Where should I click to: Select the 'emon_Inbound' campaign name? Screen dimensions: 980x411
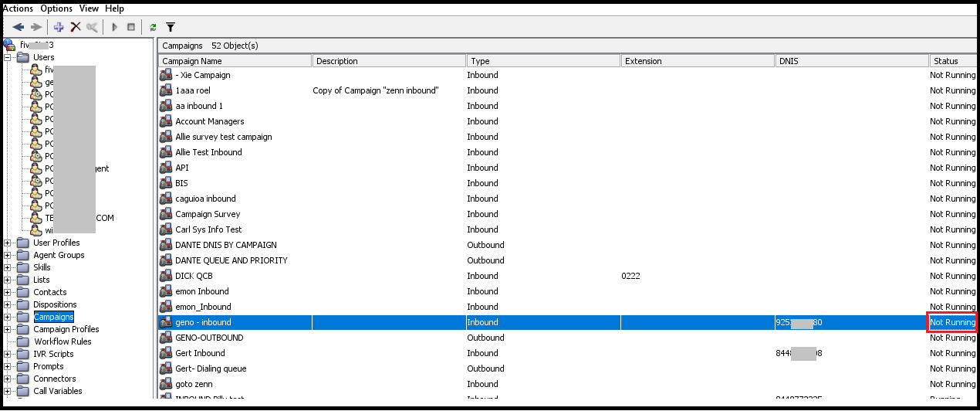tap(203, 307)
